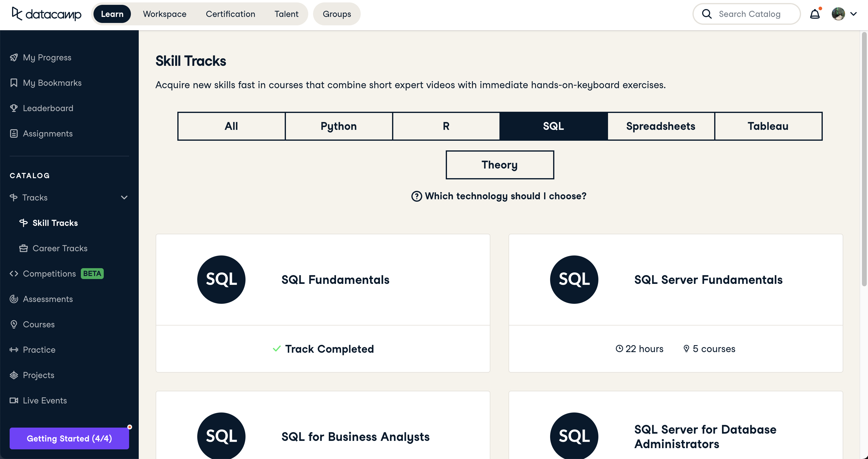
Task: Collapse the Tracks section chevron
Action: 124,197
